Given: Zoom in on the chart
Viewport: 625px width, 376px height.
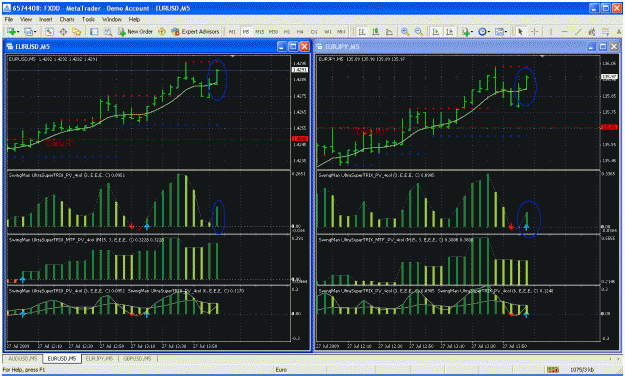Looking at the screenshot, I should coord(405,31).
